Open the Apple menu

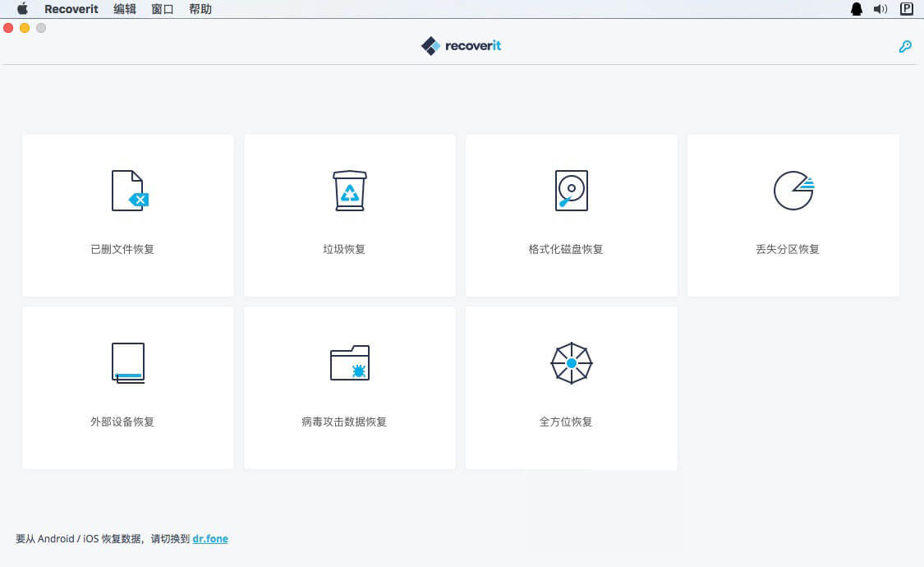(x=22, y=9)
